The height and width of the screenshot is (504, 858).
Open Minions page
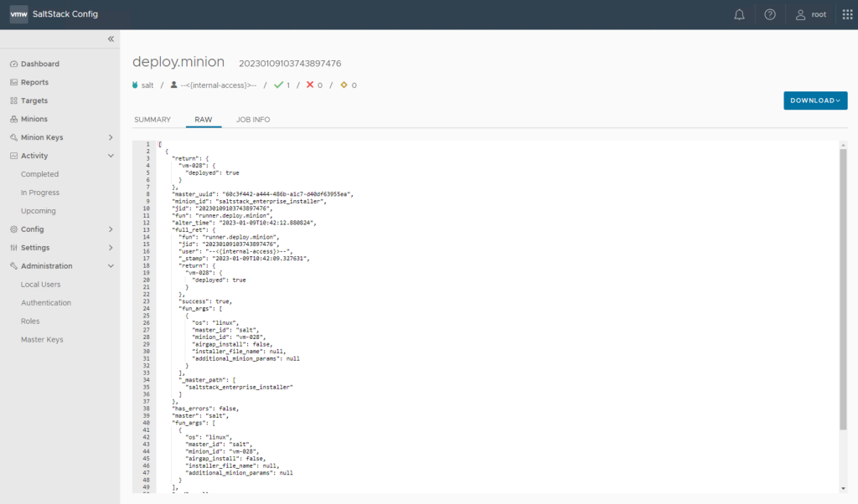coord(34,119)
